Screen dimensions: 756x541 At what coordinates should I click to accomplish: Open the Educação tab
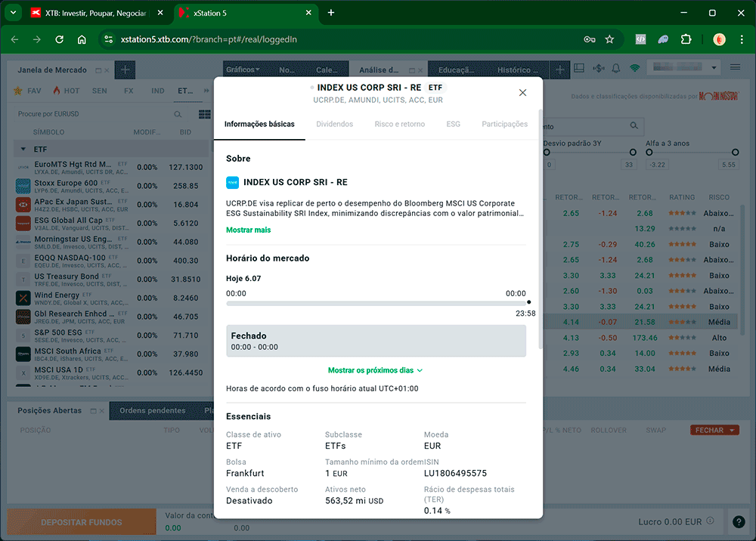[x=456, y=70]
